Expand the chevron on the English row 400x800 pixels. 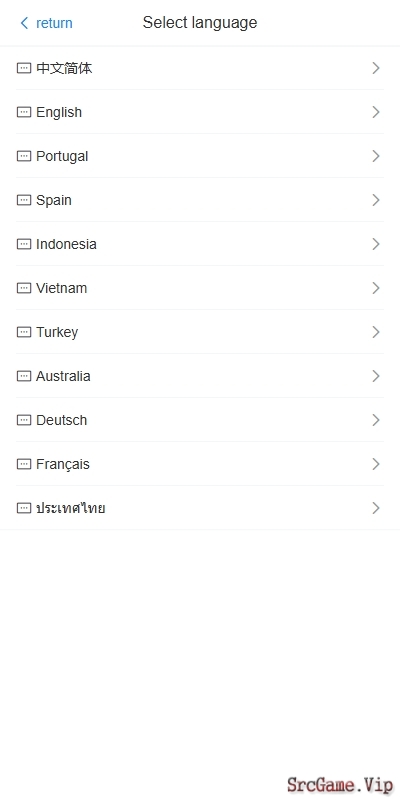tap(376, 112)
